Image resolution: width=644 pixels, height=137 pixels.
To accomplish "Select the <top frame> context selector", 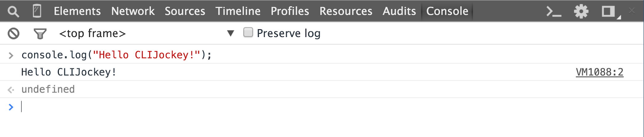I will (147, 33).
